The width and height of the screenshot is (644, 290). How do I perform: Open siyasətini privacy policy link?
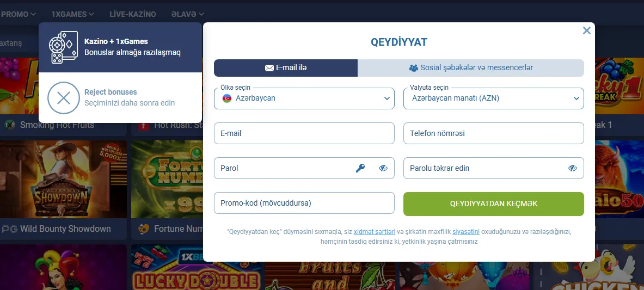pos(466,232)
